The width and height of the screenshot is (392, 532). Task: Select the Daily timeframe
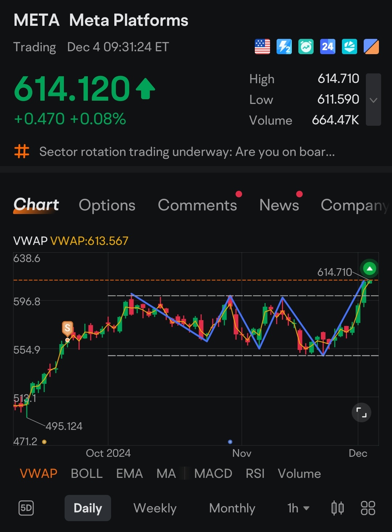[88, 508]
